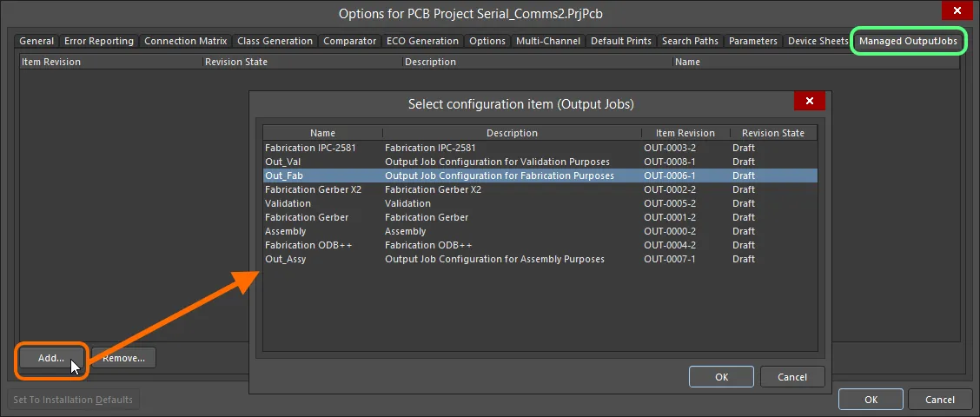Click Cancel in the Options for PCB Project window

point(940,400)
